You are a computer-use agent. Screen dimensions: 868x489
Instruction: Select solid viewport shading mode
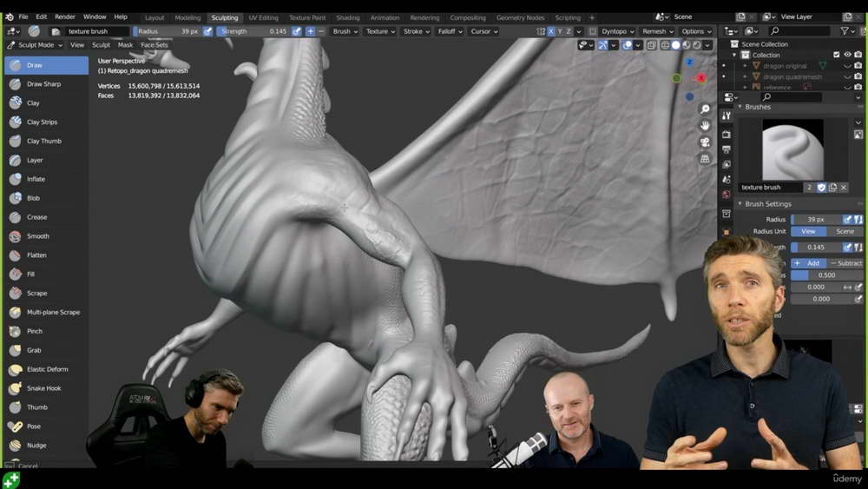[x=676, y=45]
